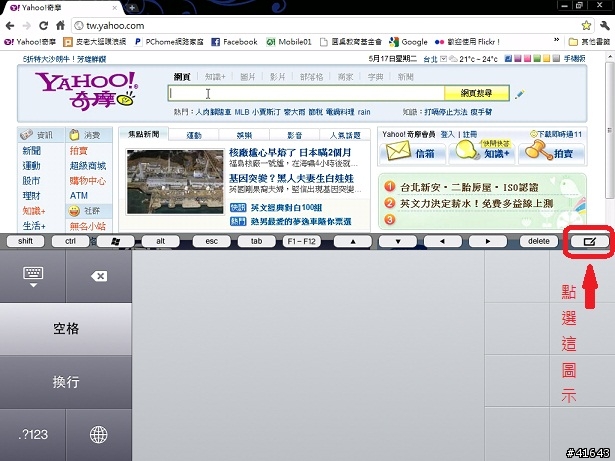615x461 pixels.
Task: Tap the handwriting input mode icon
Action: pos(590,241)
